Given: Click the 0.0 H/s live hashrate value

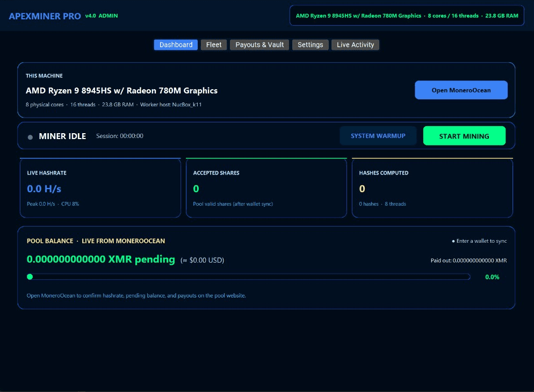Looking at the screenshot, I should pos(44,189).
